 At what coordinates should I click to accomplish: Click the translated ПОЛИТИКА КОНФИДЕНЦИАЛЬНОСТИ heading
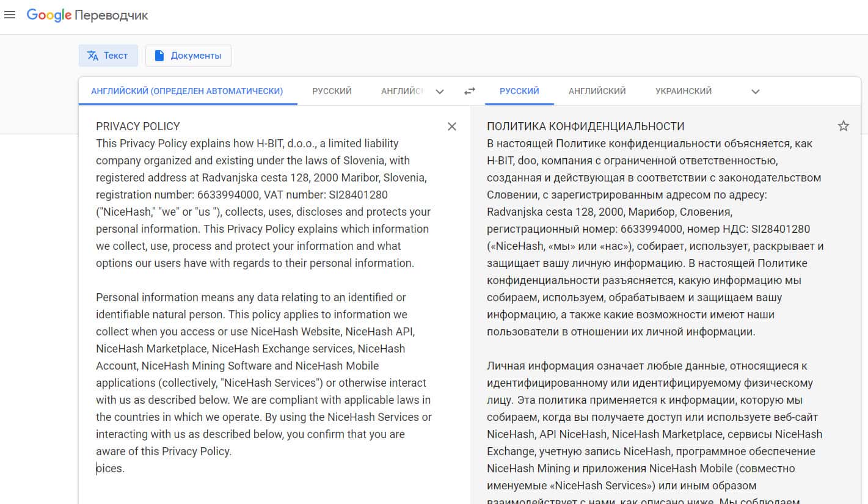(585, 126)
